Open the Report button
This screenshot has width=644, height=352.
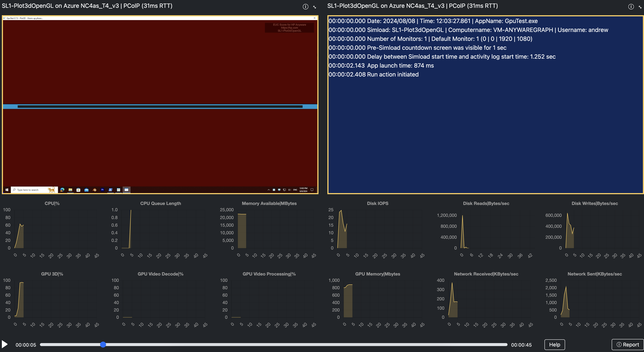tap(627, 345)
